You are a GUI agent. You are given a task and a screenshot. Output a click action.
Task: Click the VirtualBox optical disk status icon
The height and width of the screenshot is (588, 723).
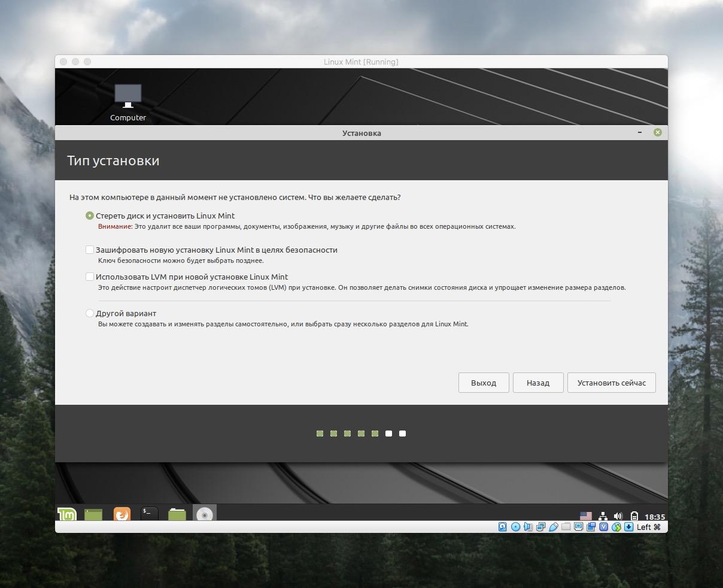515,527
